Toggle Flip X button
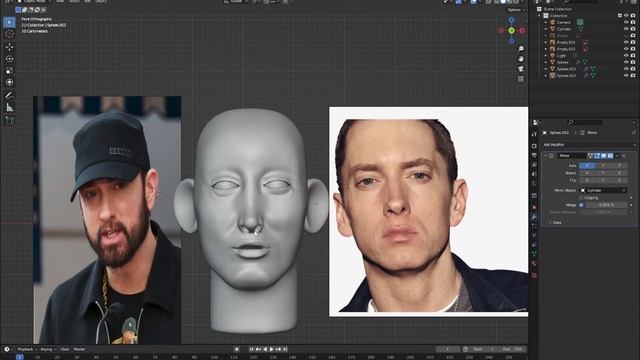This screenshot has height=360, width=640. (x=587, y=180)
